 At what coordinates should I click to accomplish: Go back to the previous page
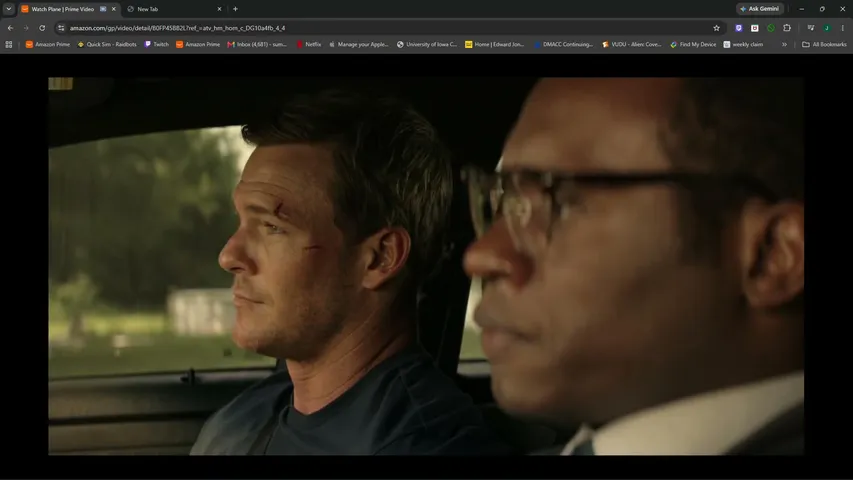click(10, 28)
